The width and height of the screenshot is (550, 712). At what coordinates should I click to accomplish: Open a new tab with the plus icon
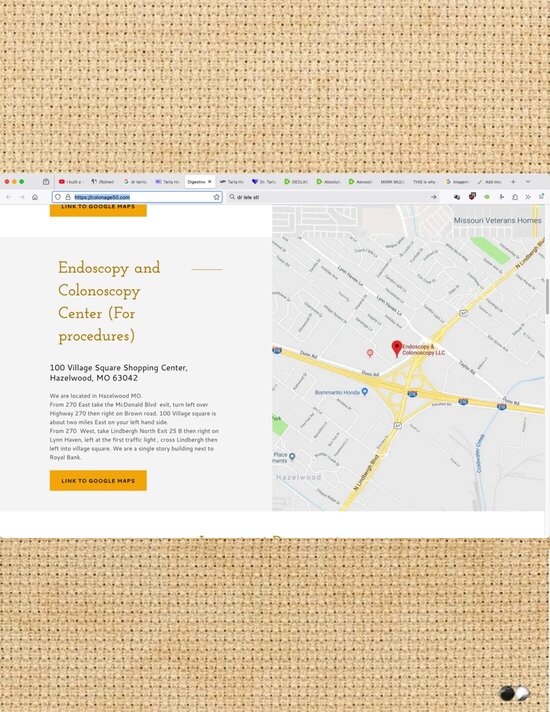pos(513,182)
